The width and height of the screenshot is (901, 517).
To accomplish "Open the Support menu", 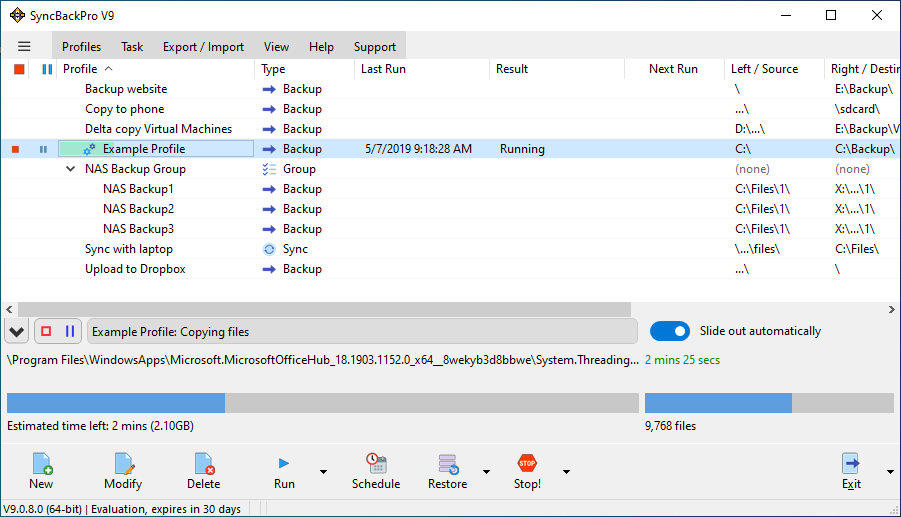I will click(375, 47).
